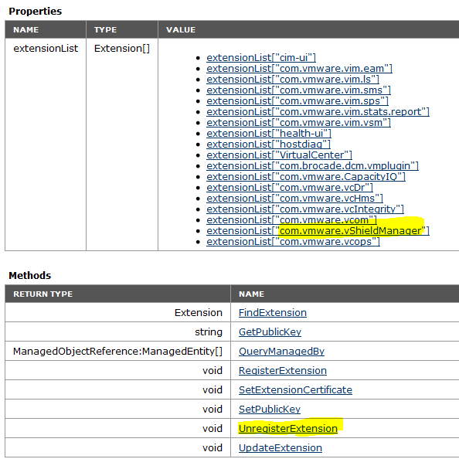The image size is (459, 476).
Task: Open extensionList["com.vmware.vim.sps"] link
Action: 297,100
